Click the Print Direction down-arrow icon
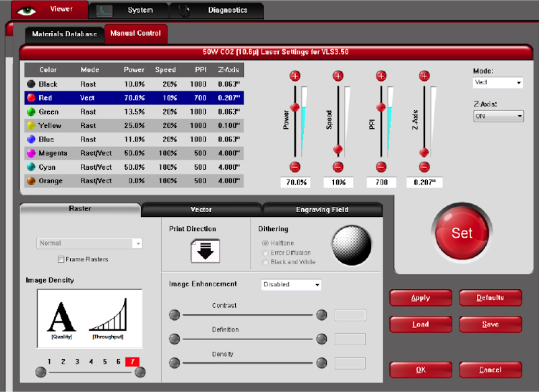 tap(205, 251)
